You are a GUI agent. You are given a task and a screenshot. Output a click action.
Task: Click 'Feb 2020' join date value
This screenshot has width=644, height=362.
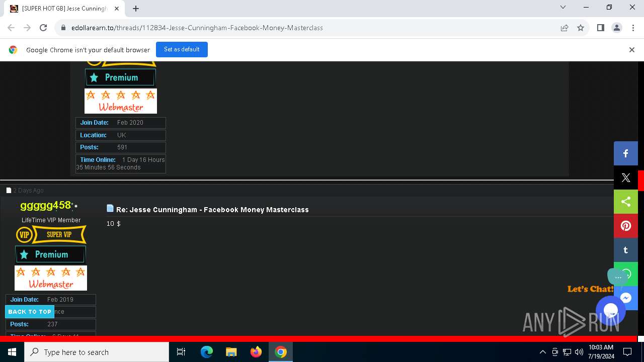point(130,123)
